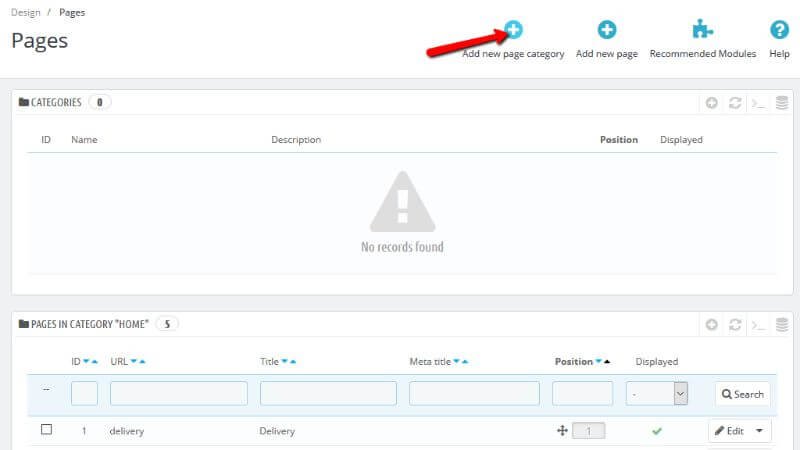Sort Position column descending

coord(598,361)
